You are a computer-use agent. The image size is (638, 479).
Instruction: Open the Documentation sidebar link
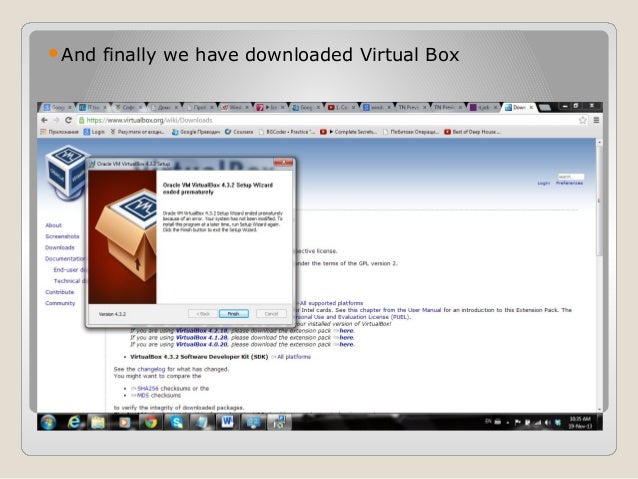click(65, 258)
